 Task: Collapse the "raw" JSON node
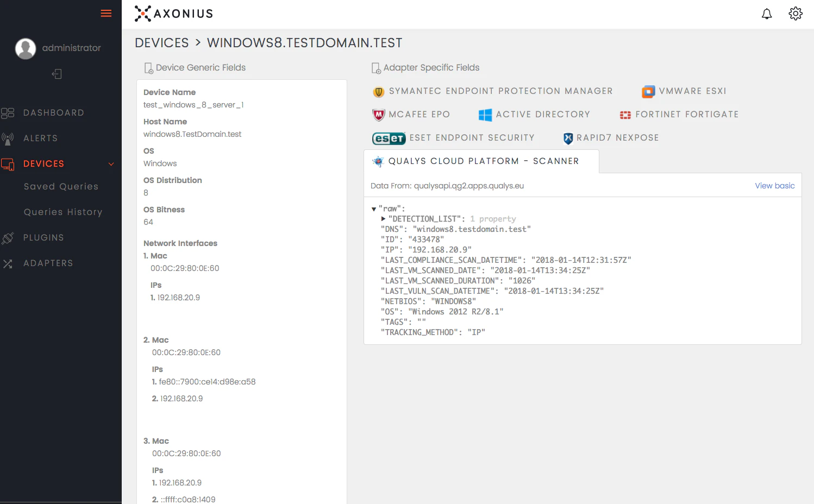[374, 209]
